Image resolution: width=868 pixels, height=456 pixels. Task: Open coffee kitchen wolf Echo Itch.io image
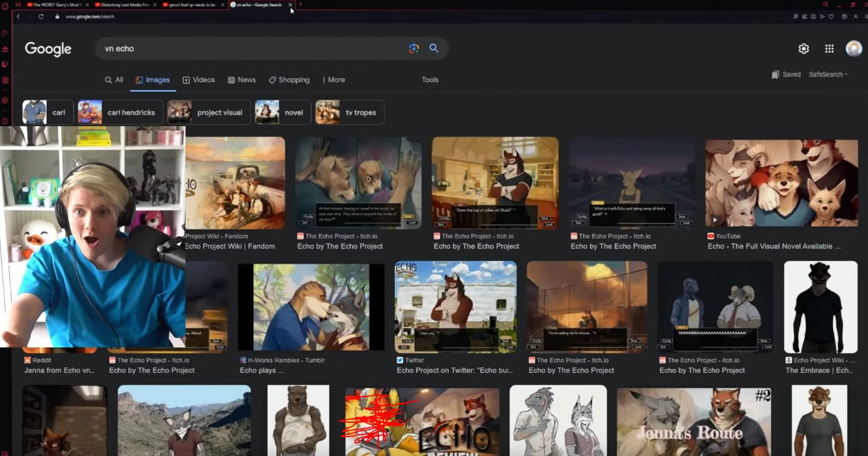point(495,183)
